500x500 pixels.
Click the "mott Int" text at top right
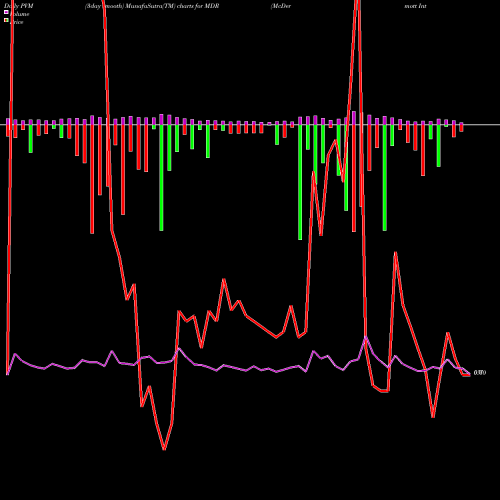(x=415, y=6)
